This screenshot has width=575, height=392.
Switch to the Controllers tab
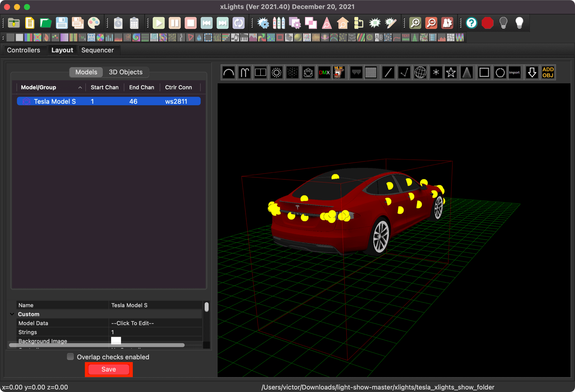click(24, 50)
